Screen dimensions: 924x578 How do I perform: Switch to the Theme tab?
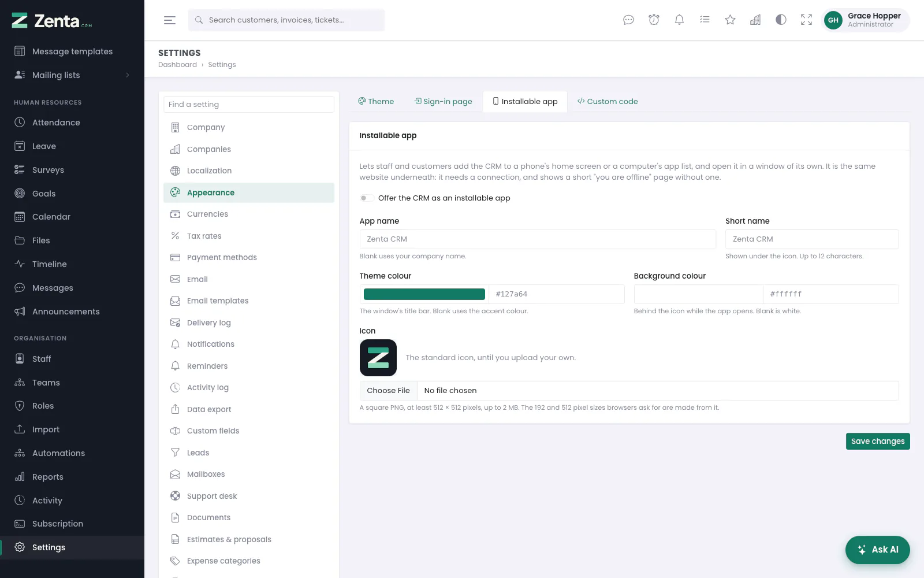tap(376, 101)
